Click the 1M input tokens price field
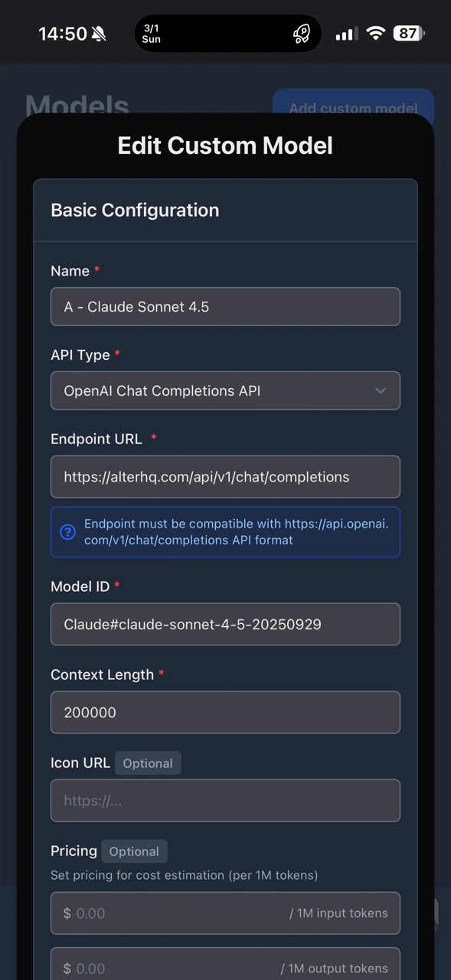451x980 pixels. (225, 913)
